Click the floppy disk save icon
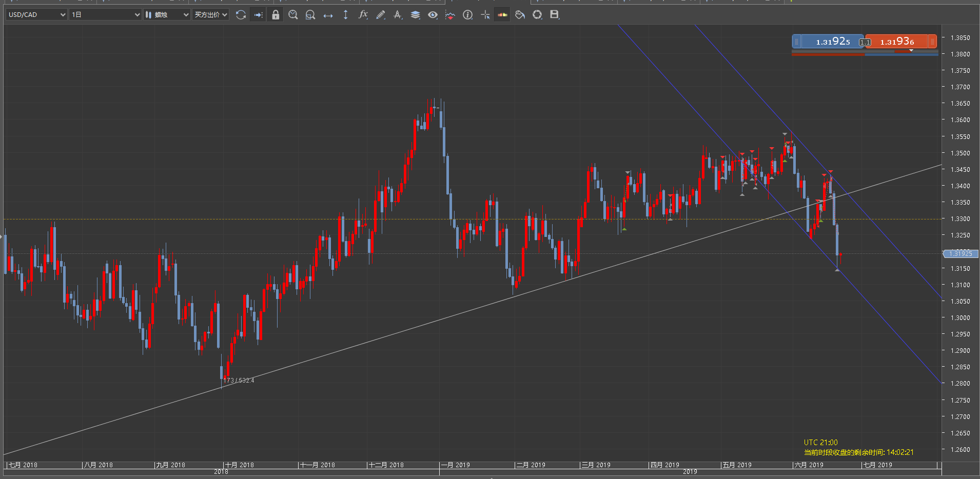980x479 pixels. 555,15
